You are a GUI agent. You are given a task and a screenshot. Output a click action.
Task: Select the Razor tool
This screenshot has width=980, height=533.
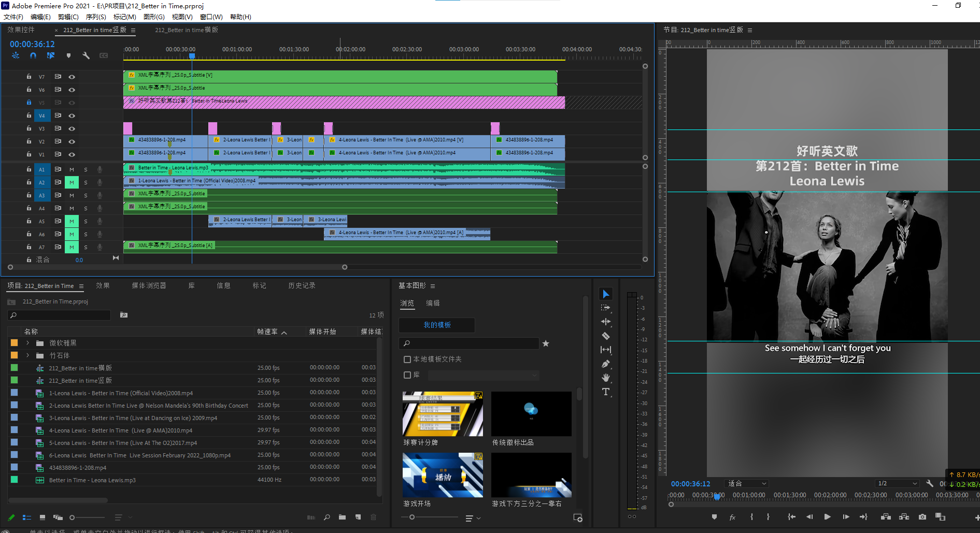(x=606, y=336)
